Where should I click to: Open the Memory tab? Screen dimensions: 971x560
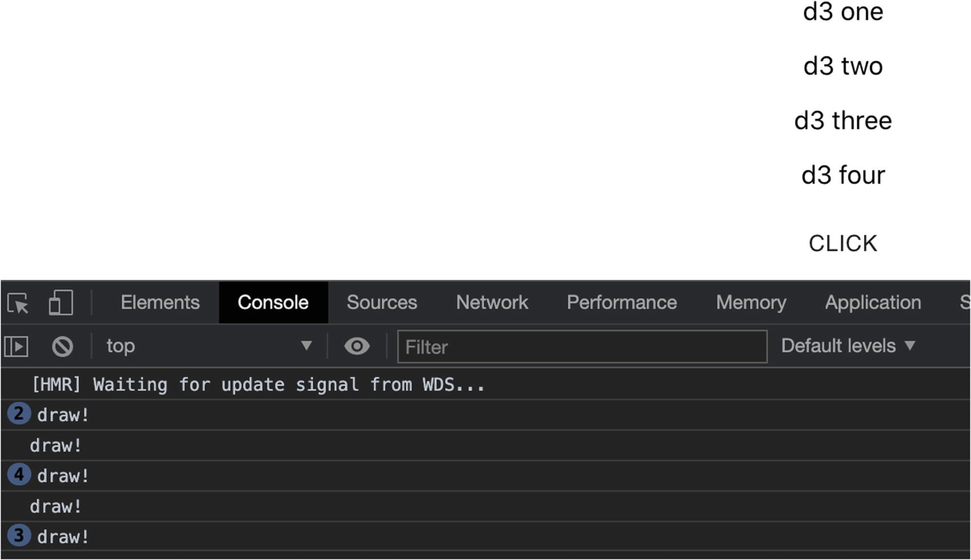pos(751,303)
